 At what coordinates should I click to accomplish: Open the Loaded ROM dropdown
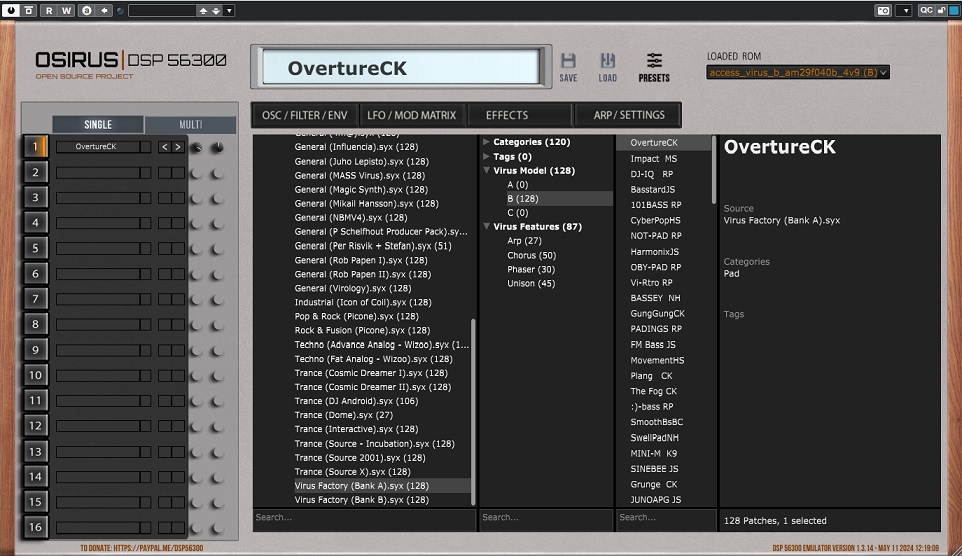[798, 72]
